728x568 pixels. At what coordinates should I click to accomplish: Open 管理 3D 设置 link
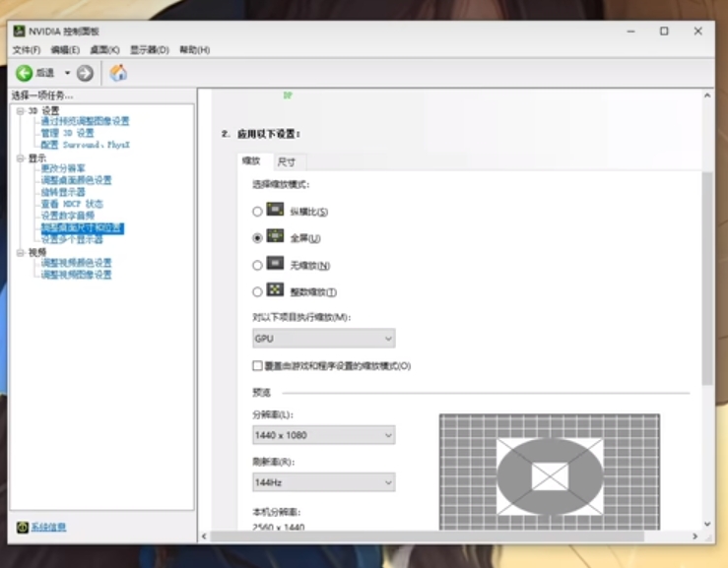pos(67,133)
